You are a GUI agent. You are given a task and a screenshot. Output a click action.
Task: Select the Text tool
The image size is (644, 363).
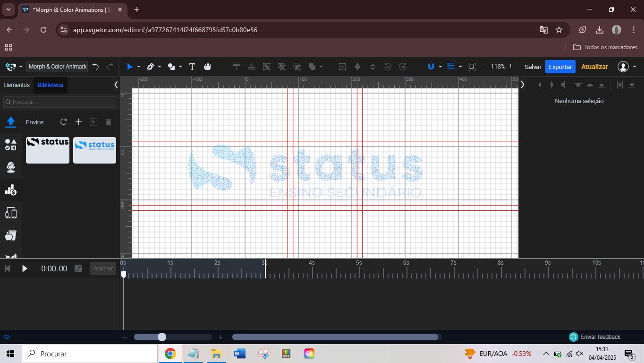tap(192, 67)
